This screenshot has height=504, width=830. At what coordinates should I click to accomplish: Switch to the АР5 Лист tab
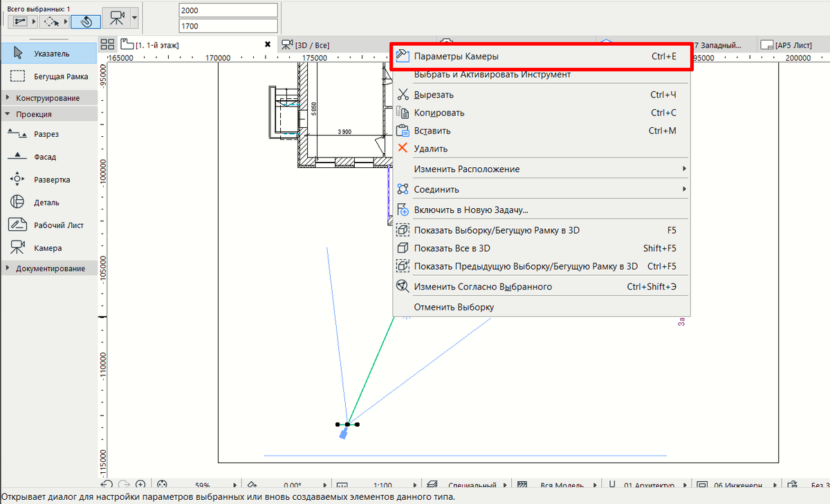point(793,45)
